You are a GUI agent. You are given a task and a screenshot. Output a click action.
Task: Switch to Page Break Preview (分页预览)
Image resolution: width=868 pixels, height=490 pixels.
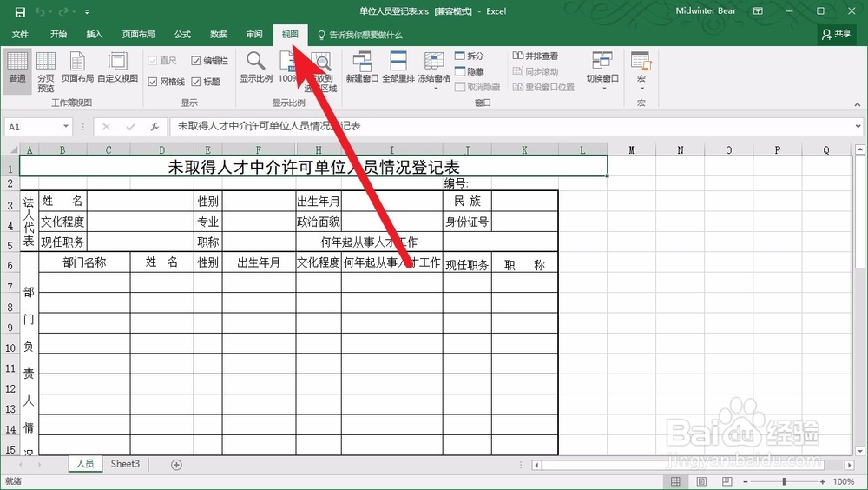[46, 71]
